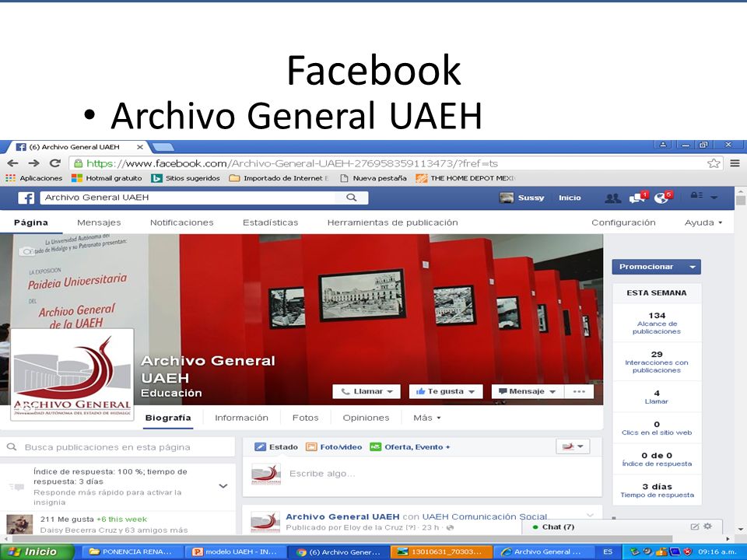This screenshot has height=560, width=747.
Task: Open privacy shortcuts lock icon
Action: point(697,195)
